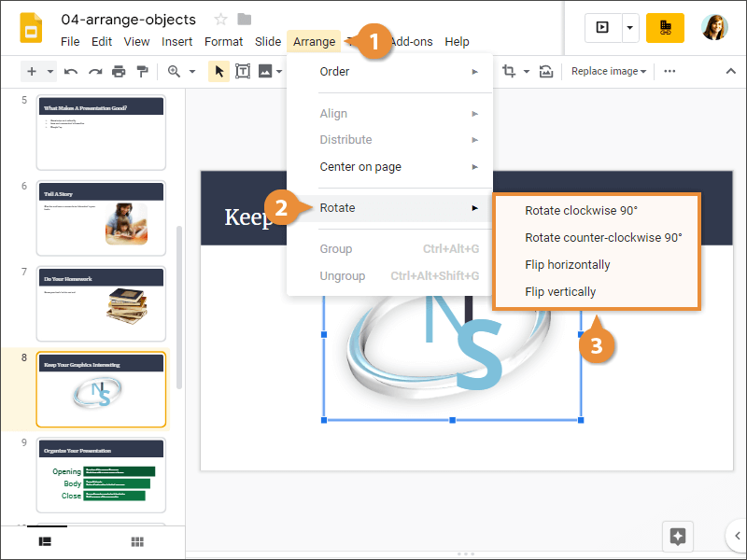This screenshot has height=560, width=747.
Task: Click the Google Slides home logo
Action: point(31,29)
